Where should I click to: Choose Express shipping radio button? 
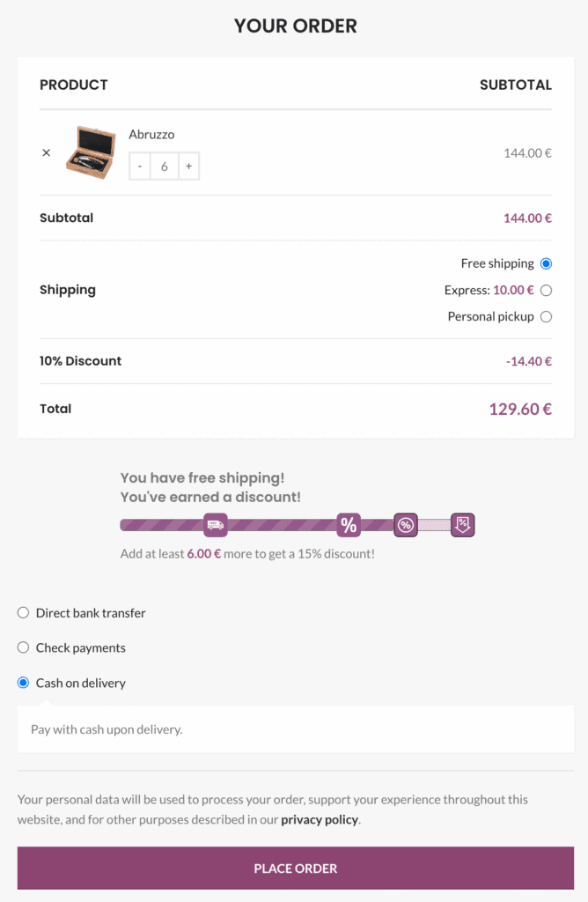tap(546, 290)
